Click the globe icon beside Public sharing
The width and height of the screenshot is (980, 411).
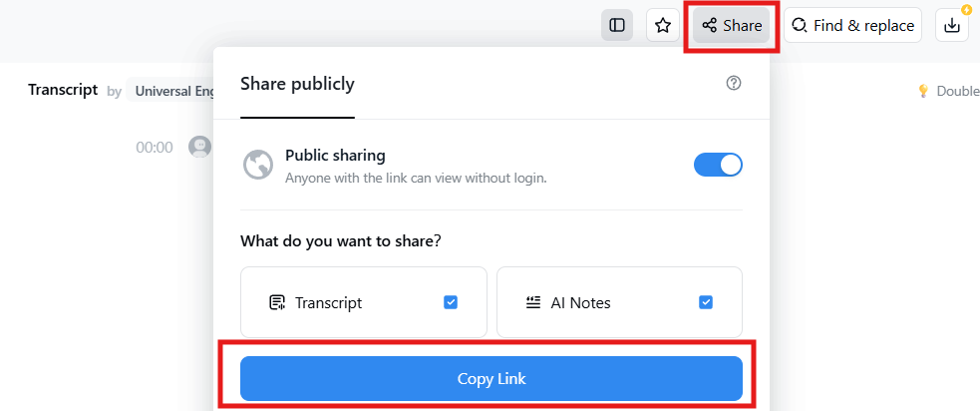pyautogui.click(x=258, y=165)
